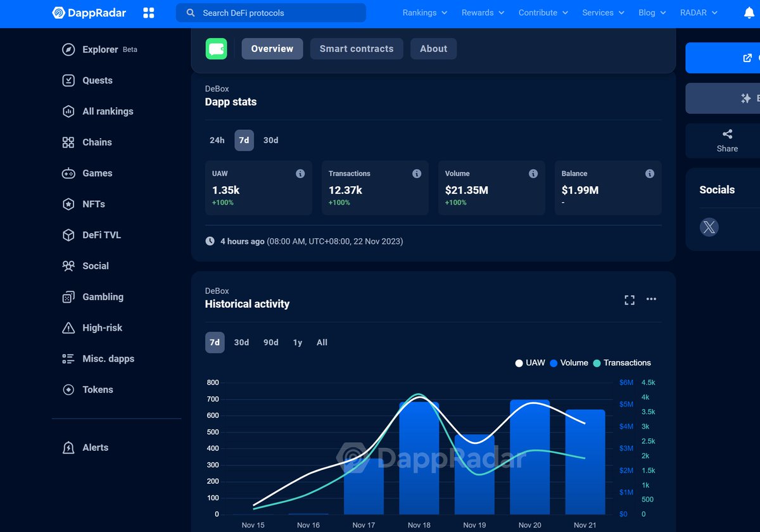Open Explorer in sidebar
This screenshot has width=760, height=532.
(x=100, y=49)
